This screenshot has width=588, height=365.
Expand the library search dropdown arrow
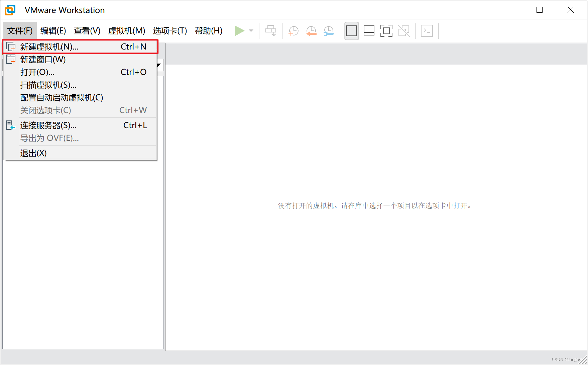[x=159, y=65]
